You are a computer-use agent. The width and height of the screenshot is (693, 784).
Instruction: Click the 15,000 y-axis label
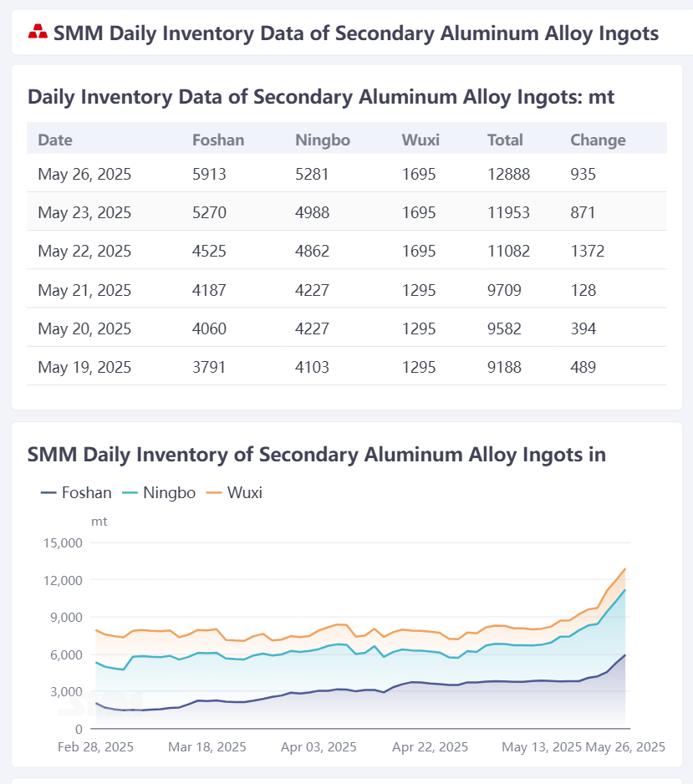point(63,543)
